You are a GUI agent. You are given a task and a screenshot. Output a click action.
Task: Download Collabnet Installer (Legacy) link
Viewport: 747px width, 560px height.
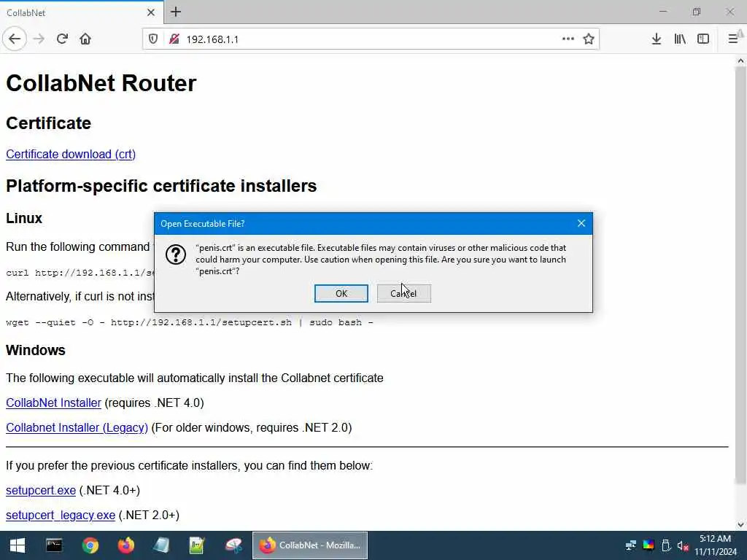click(x=77, y=427)
